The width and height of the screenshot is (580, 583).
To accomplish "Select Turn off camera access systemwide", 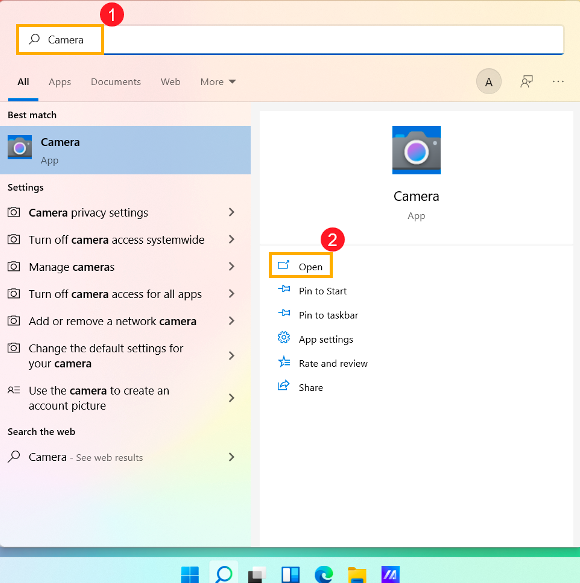I will coord(116,240).
